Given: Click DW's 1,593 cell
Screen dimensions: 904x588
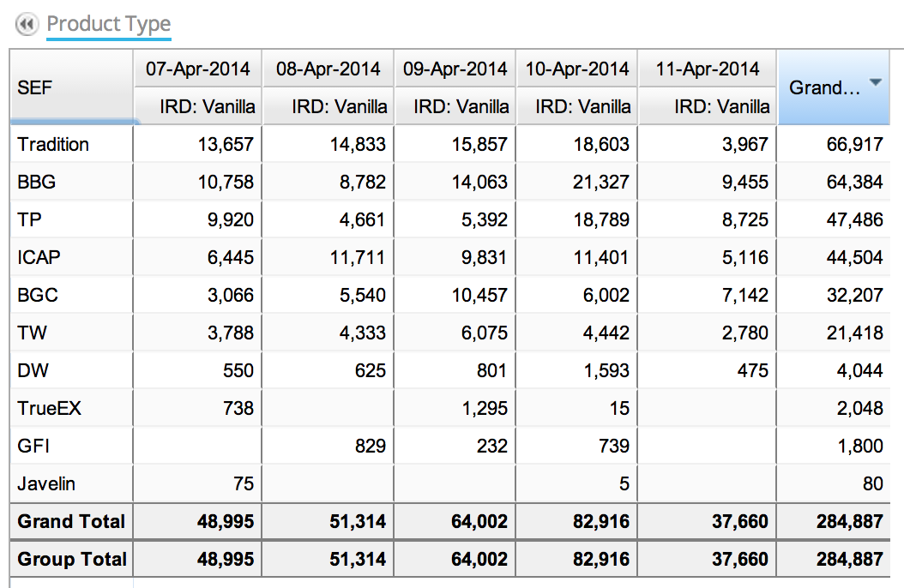Looking at the screenshot, I should [x=606, y=370].
